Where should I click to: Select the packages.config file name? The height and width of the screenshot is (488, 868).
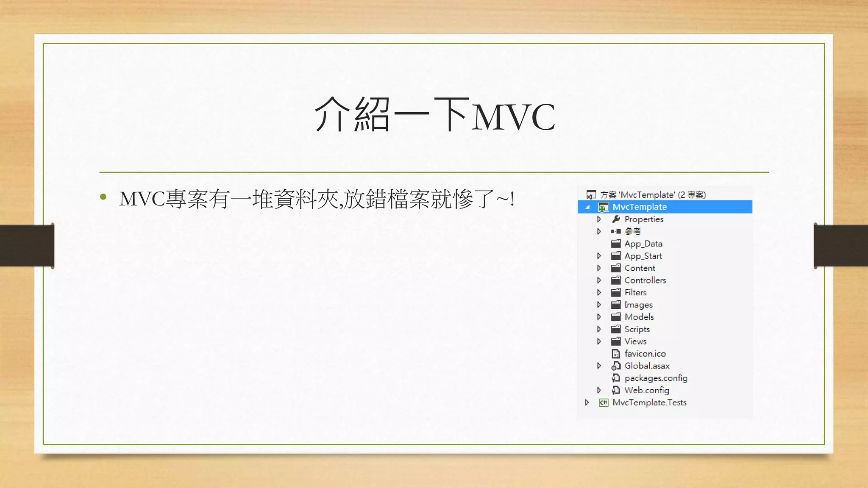point(656,378)
